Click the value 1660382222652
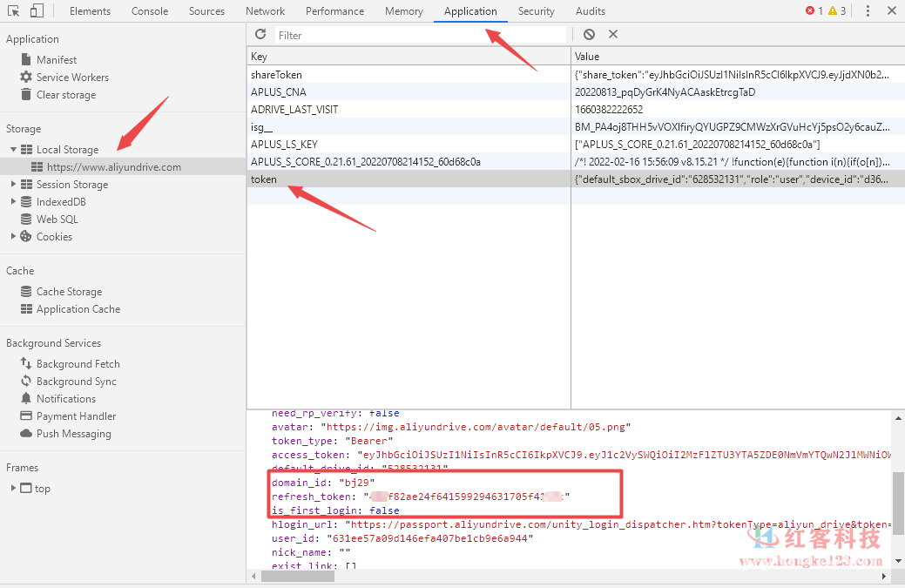Image resolution: width=905 pixels, height=588 pixels. pyautogui.click(x=609, y=109)
